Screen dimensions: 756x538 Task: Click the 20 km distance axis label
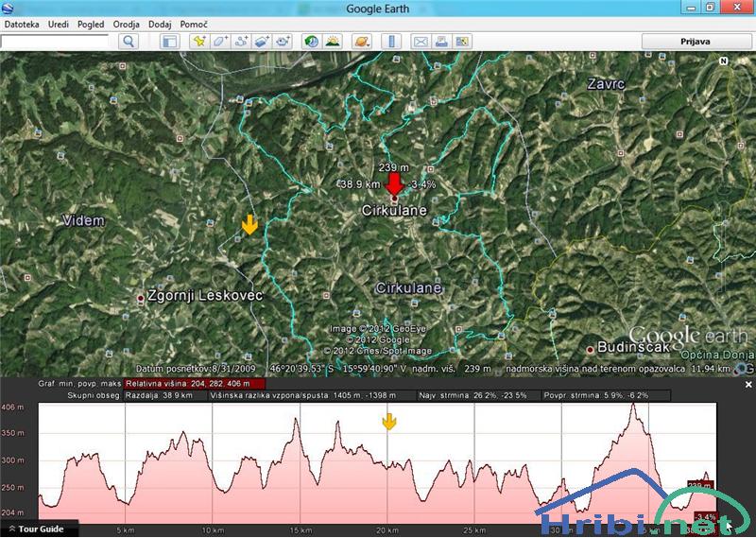point(387,530)
